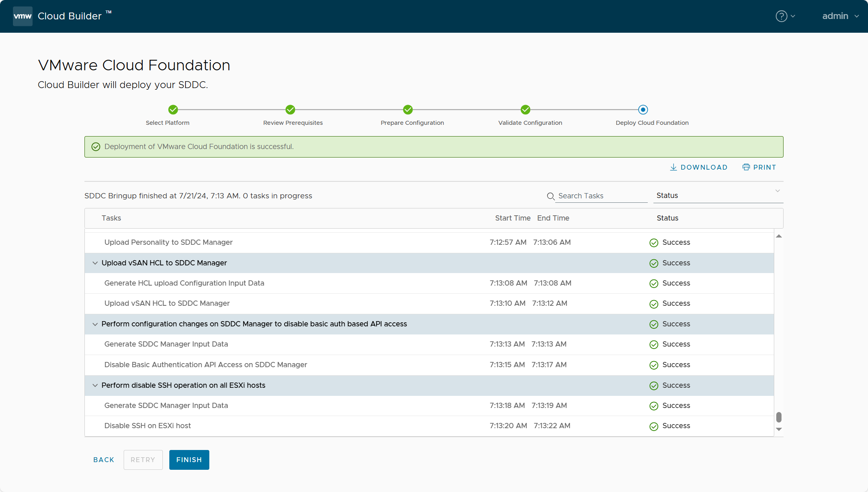Click the Review Prerequisites step checkmark
The height and width of the screenshot is (492, 868).
coord(290,109)
